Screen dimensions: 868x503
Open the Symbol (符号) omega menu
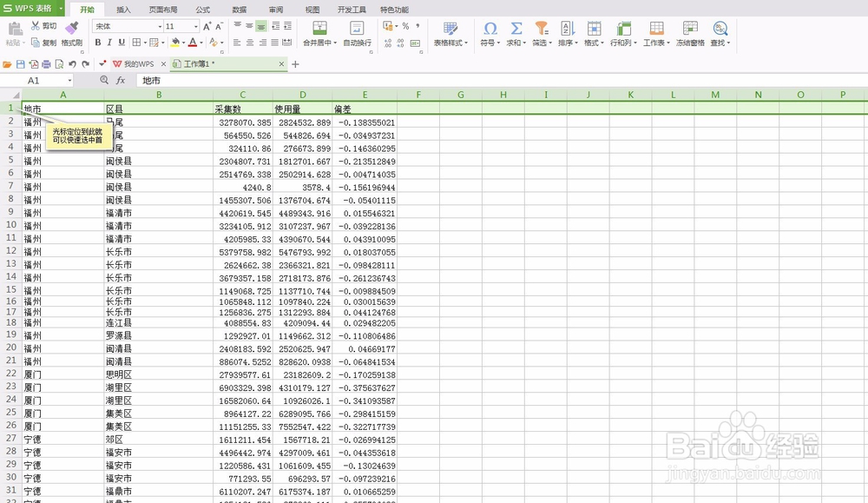tap(490, 34)
